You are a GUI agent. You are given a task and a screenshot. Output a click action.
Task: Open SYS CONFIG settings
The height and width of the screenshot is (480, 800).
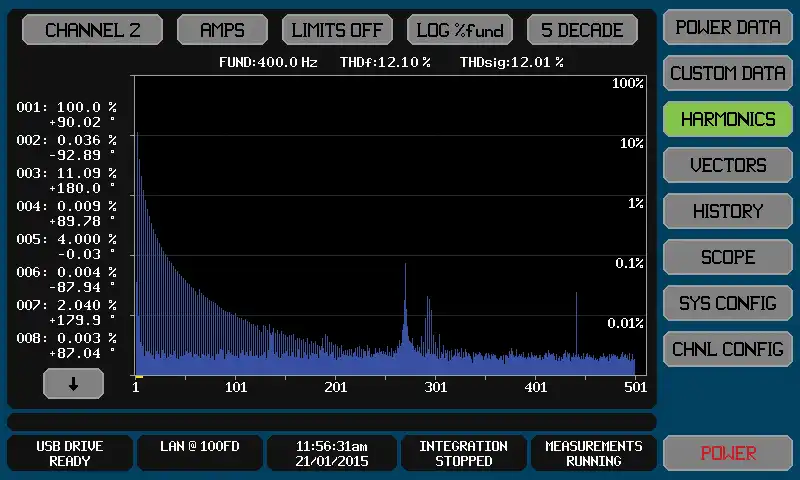pyautogui.click(x=728, y=303)
